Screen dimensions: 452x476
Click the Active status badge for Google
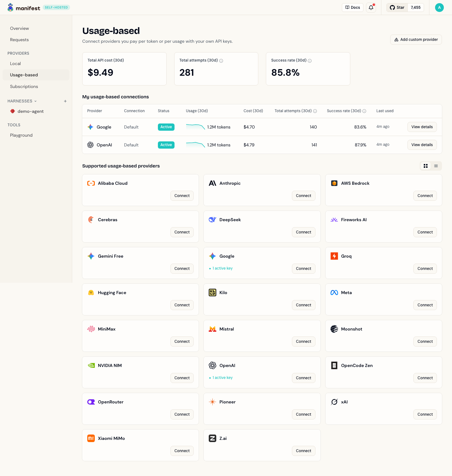point(166,127)
